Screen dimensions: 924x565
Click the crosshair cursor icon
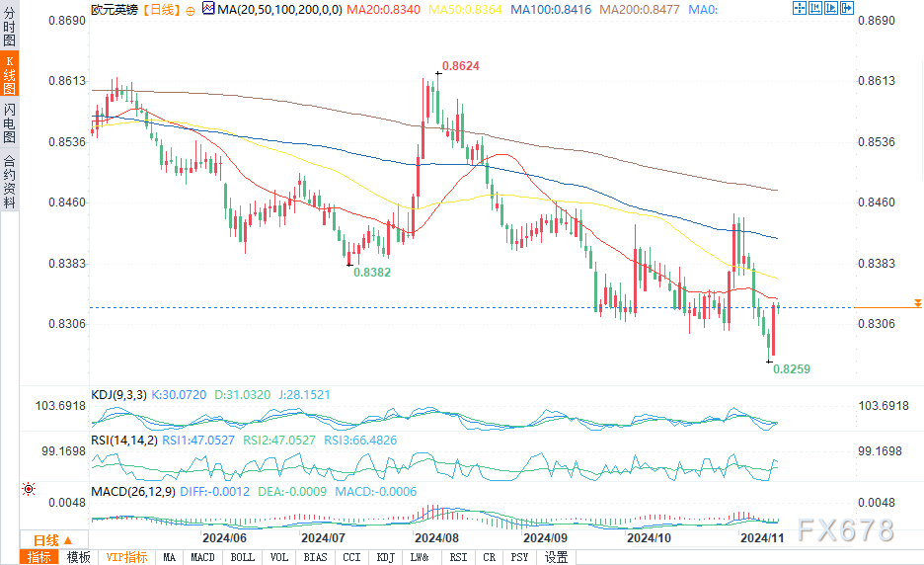800,8
